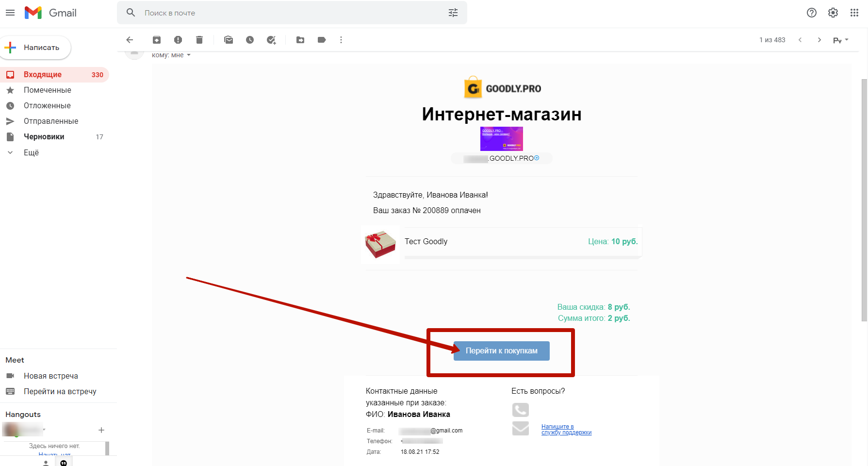
Task: Focus the Поиск в почте search field
Action: point(291,13)
